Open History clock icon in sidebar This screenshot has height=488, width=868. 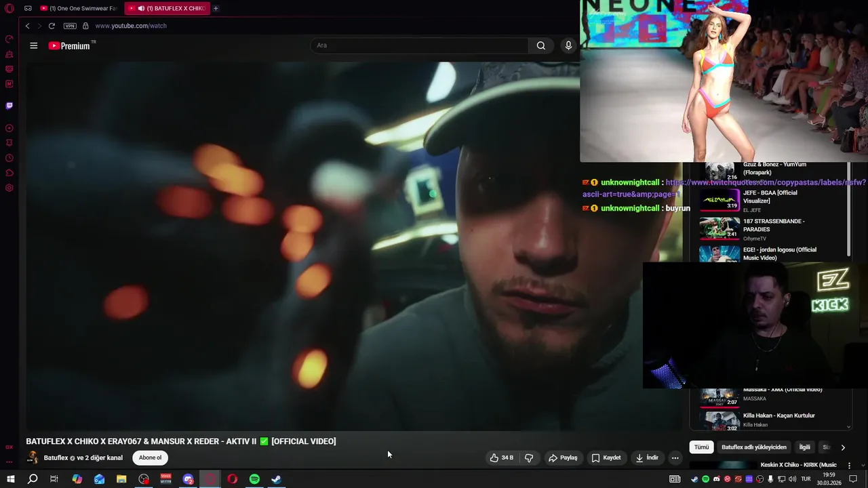click(9, 158)
